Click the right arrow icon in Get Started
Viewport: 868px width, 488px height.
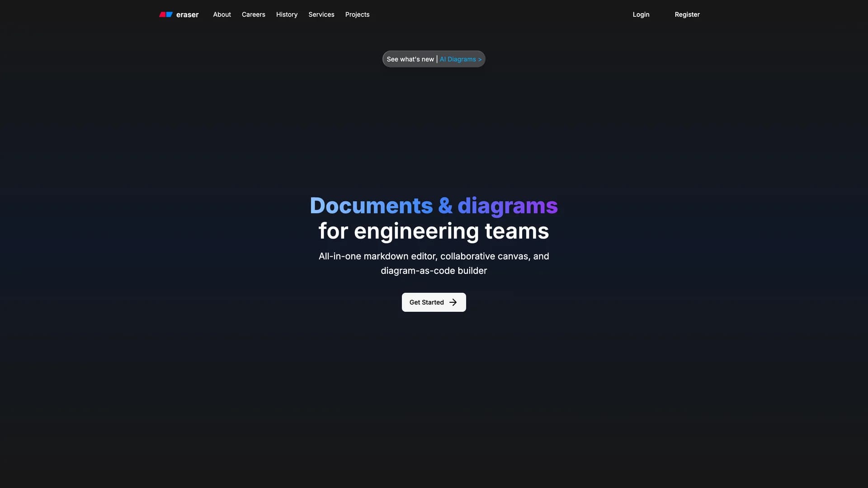coord(453,302)
